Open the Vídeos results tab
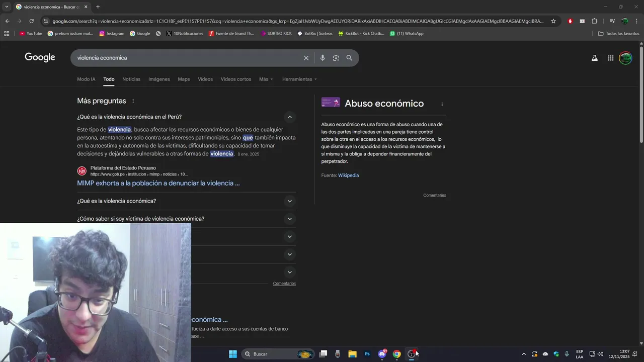Image resolution: width=644 pixels, height=362 pixels. (x=205, y=79)
